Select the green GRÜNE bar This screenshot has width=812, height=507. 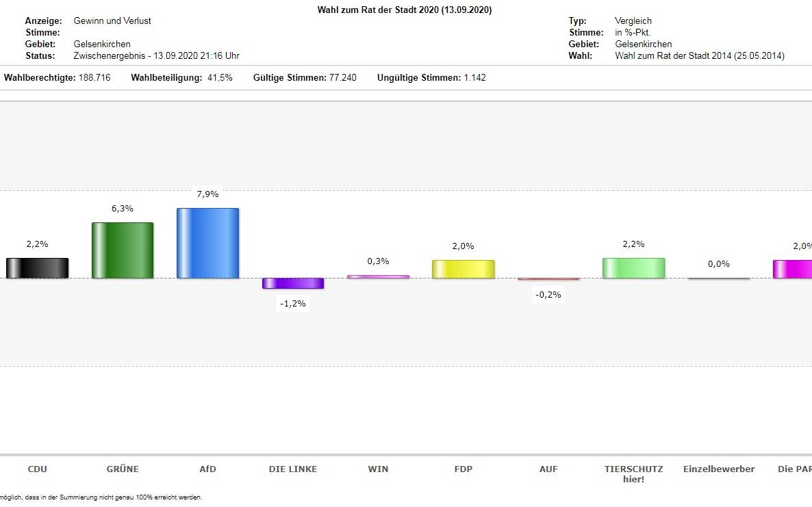point(123,250)
